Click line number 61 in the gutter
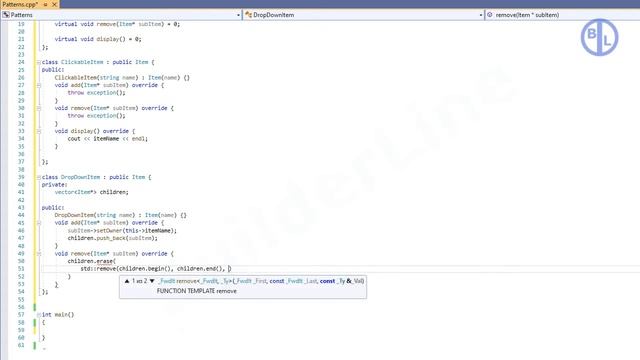 pos(21,345)
